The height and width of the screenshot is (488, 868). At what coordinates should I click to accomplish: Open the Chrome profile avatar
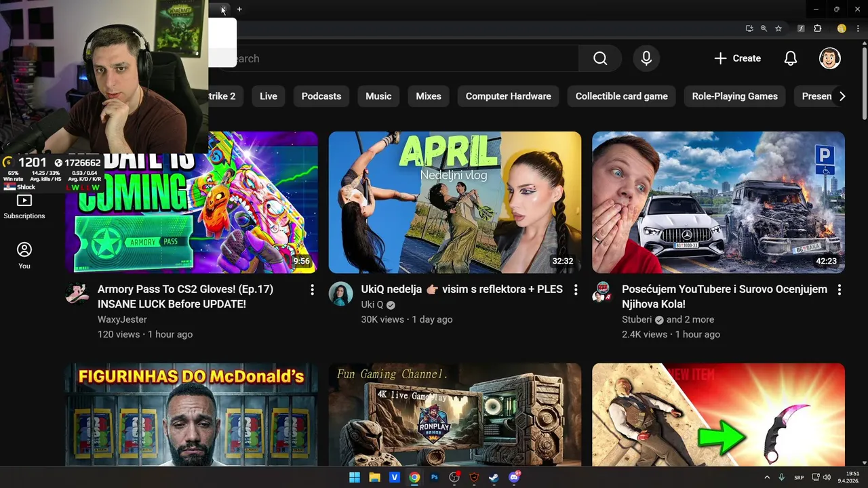click(x=842, y=28)
